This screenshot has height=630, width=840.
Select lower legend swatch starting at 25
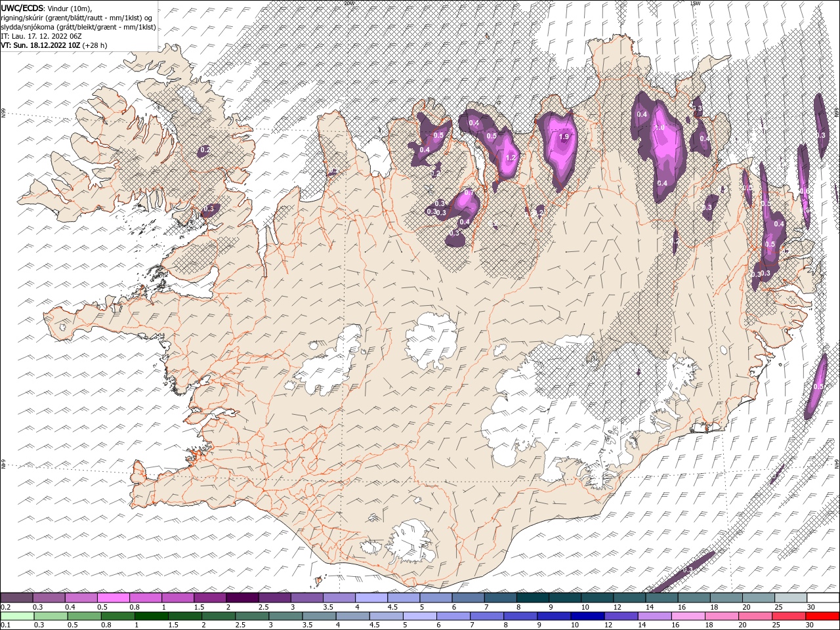click(789, 616)
